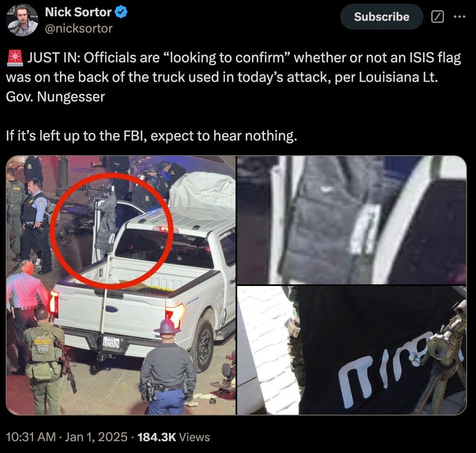Screen dimensions: 476x453
Task: Open the Grok slash-square icon
Action: point(437,17)
